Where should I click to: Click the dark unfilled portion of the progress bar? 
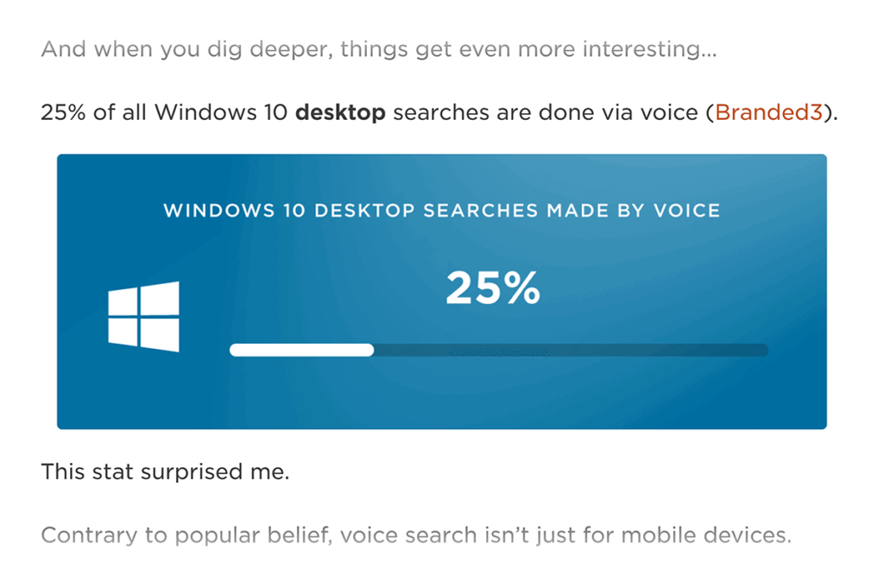[x=570, y=350]
